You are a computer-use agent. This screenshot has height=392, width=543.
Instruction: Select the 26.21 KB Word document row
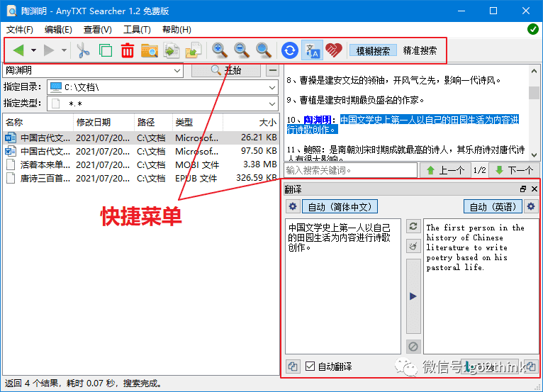point(140,138)
